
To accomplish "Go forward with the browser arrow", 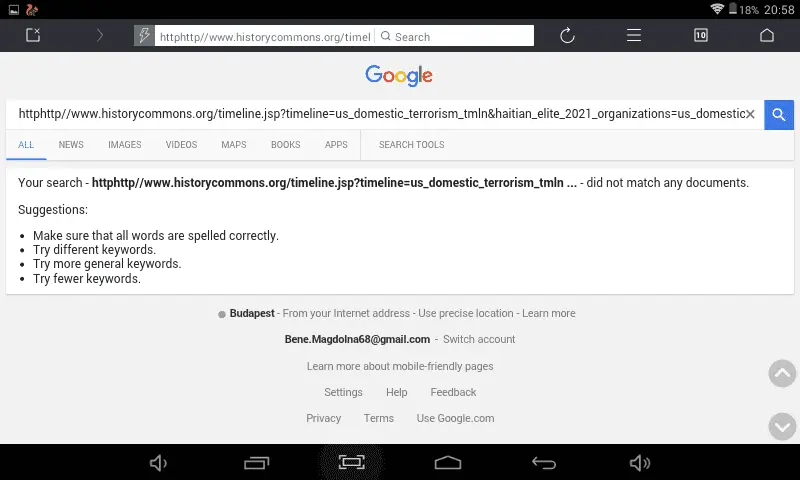I will click(100, 35).
